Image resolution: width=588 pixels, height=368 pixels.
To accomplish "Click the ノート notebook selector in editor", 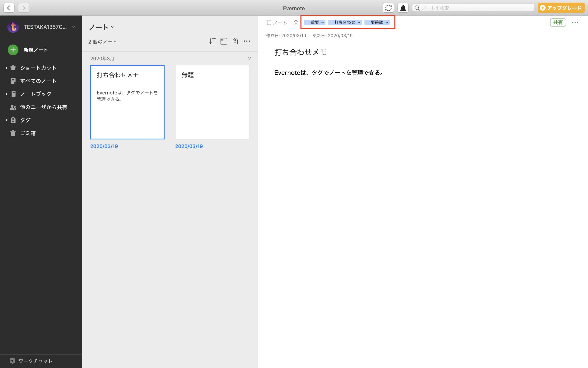I will pos(277,23).
